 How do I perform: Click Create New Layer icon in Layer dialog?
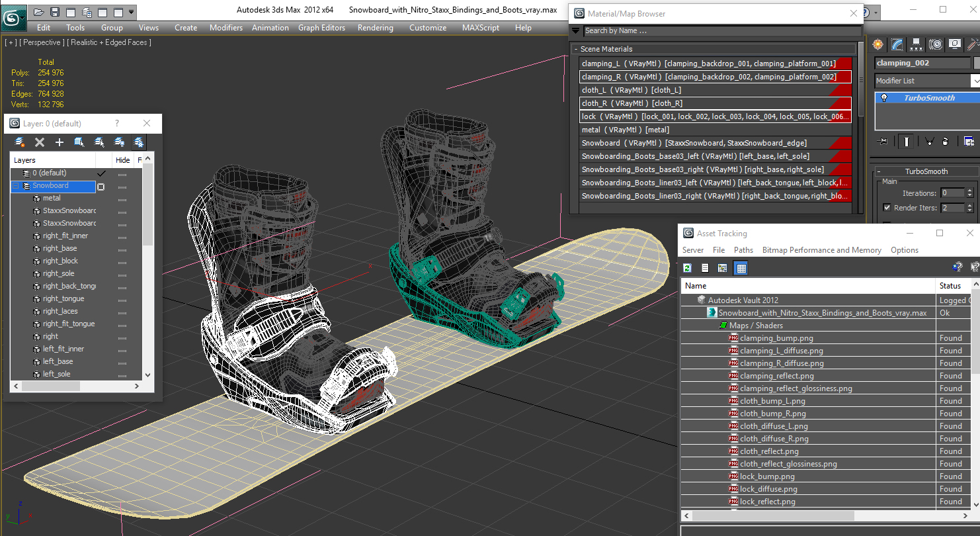pyautogui.click(x=20, y=142)
